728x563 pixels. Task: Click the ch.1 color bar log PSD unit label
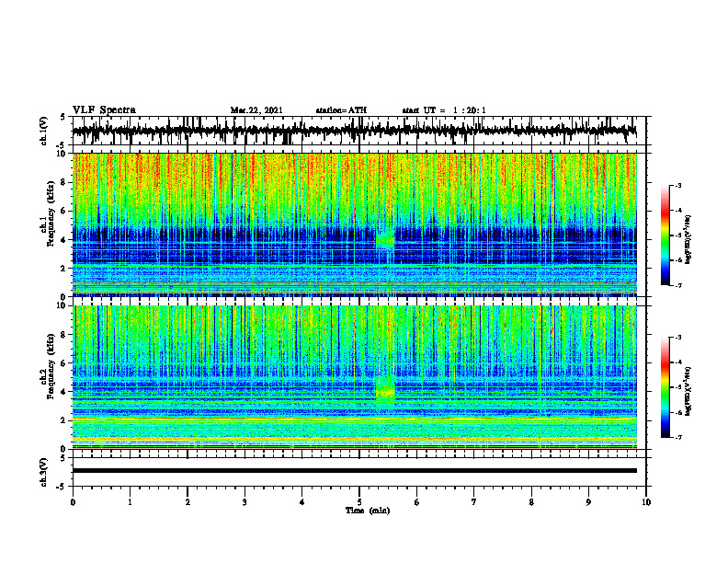click(688, 239)
